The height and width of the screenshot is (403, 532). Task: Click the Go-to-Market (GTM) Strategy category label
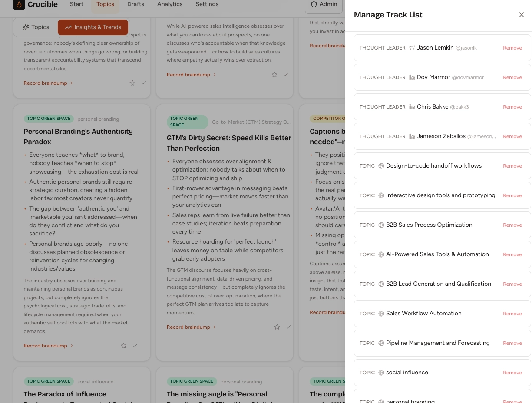251,122
